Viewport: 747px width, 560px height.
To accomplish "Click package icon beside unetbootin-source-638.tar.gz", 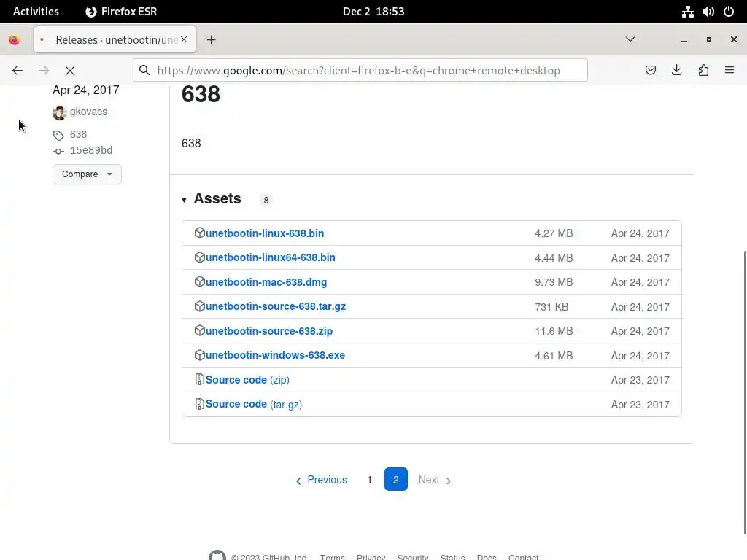I will pos(200,306).
